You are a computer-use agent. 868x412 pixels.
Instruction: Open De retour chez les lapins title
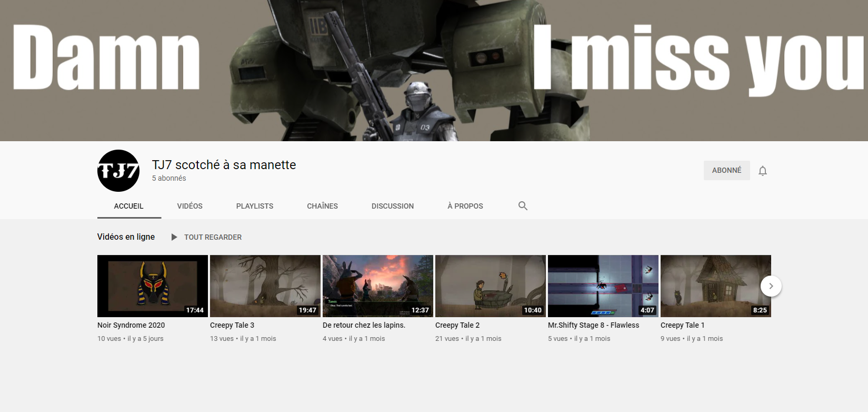click(x=364, y=325)
